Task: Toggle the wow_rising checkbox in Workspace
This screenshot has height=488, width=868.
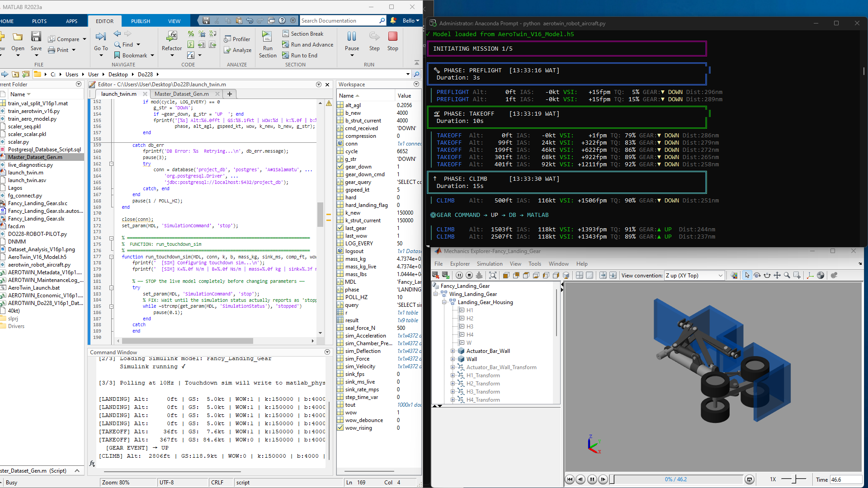Action: coord(340,428)
